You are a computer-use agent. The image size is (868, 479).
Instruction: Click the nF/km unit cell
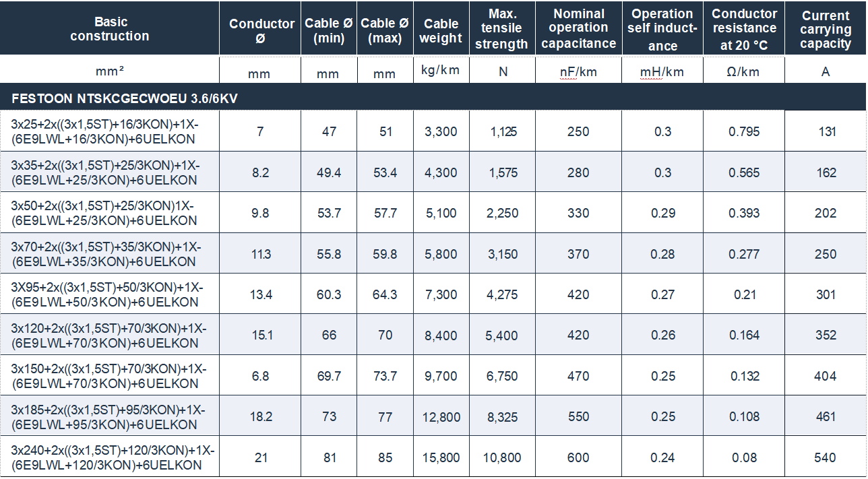pos(578,71)
